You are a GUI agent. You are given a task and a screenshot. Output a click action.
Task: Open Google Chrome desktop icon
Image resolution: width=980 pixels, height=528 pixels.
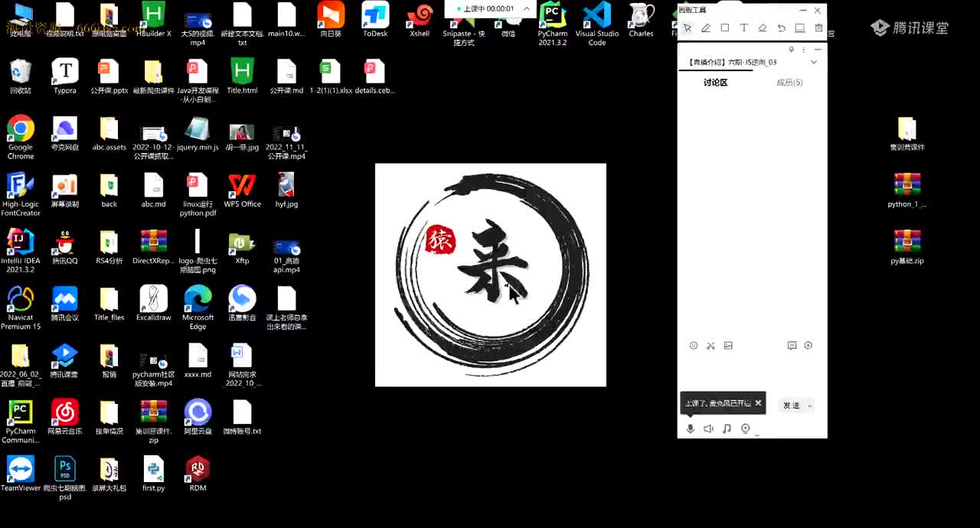(x=21, y=138)
